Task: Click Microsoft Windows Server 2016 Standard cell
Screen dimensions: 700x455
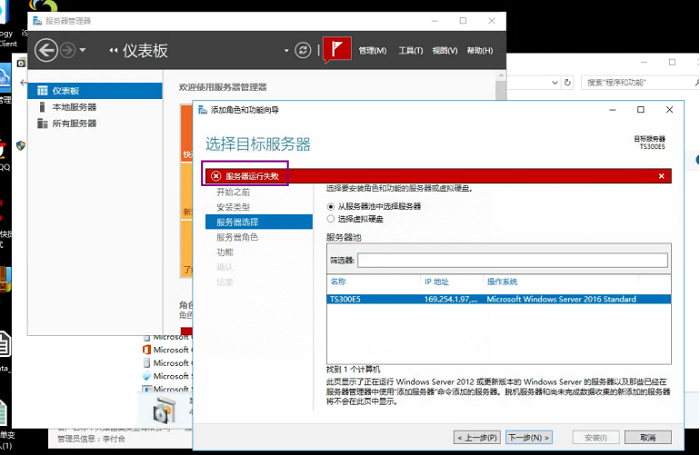Action: [561, 299]
